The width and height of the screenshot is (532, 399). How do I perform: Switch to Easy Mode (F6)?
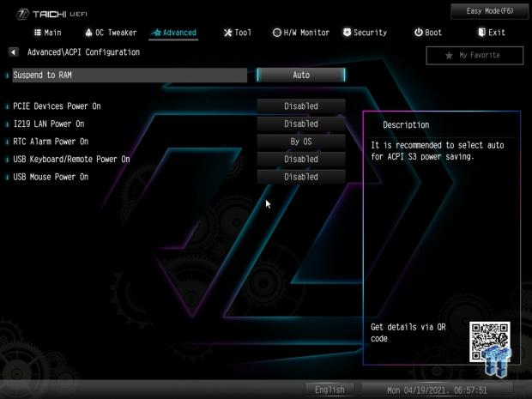490,11
